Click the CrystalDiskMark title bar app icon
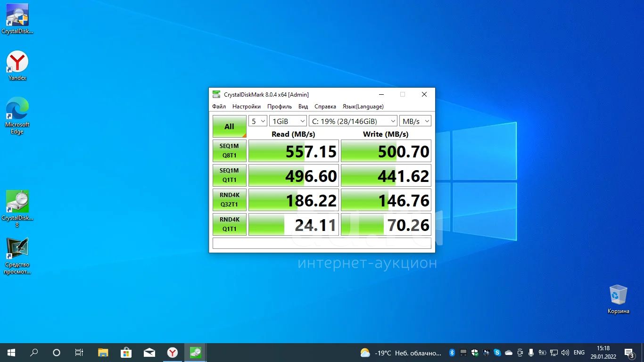Screen dimensions: 644x362 pos(216,94)
